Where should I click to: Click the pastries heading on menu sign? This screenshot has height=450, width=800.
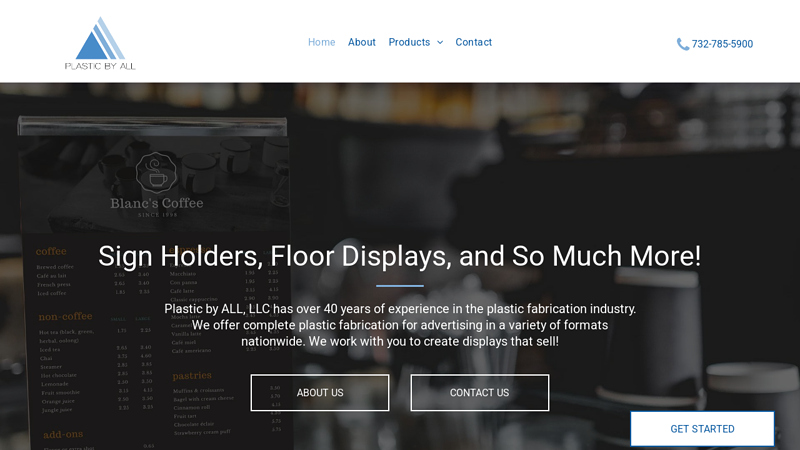coord(192,376)
